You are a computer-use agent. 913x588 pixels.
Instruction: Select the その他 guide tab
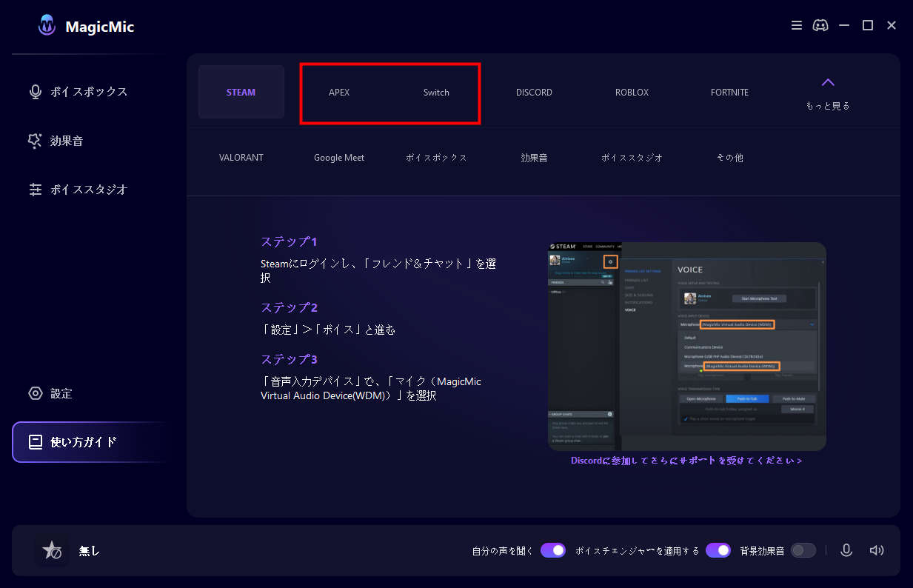(729, 158)
